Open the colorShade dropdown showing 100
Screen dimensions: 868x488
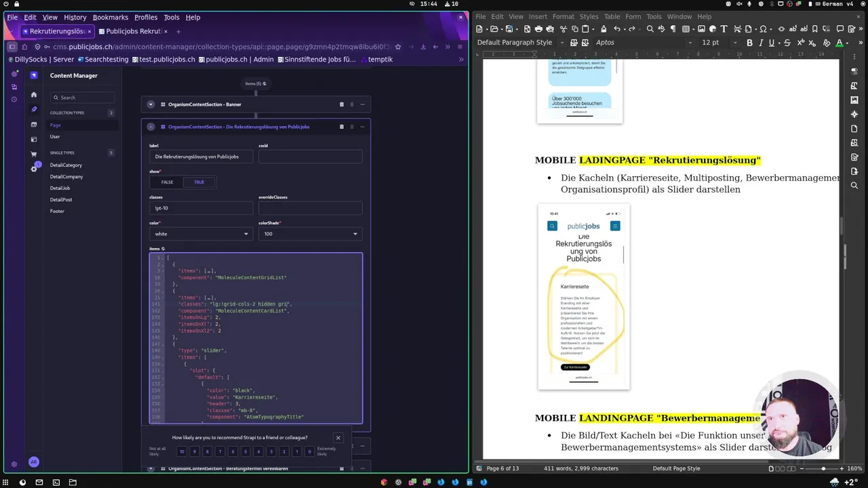point(311,234)
